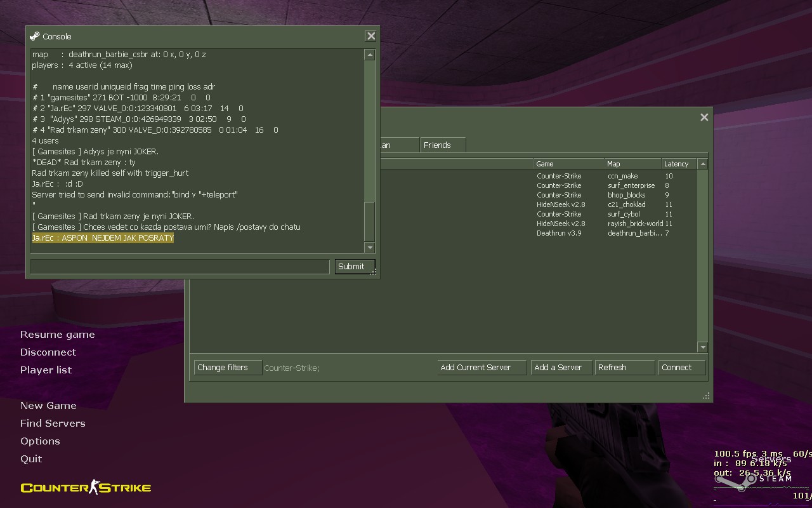812x508 pixels.
Task: Submit the console command
Action: (355, 267)
